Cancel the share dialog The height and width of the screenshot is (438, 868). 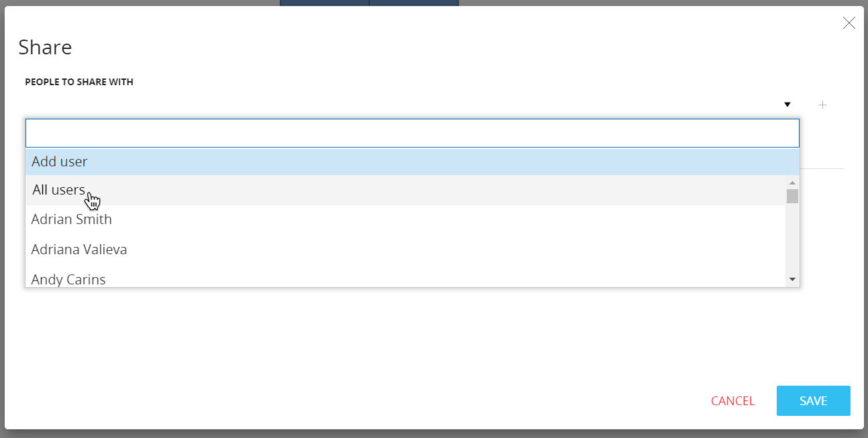point(732,401)
